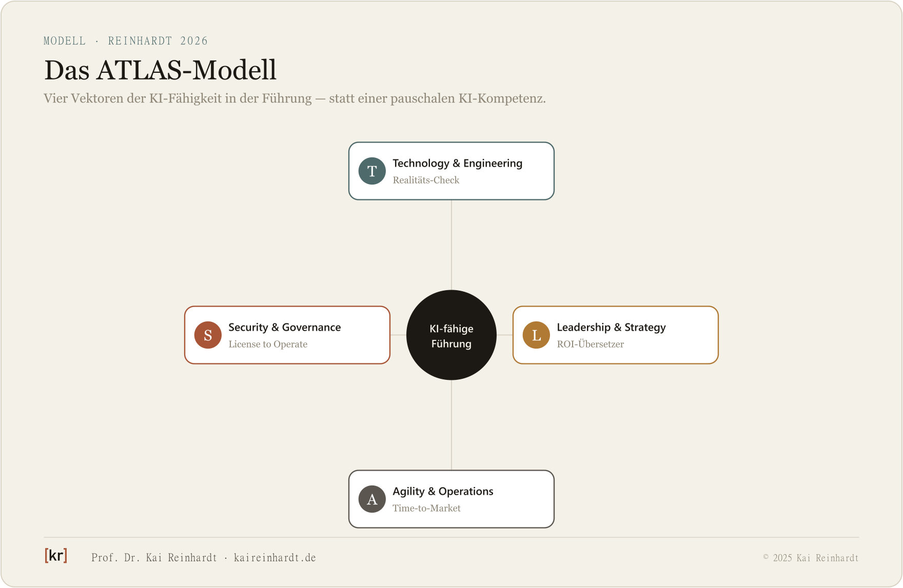This screenshot has width=903, height=588.
Task: Click the [kr] logo in footer
Action: pyautogui.click(x=56, y=555)
